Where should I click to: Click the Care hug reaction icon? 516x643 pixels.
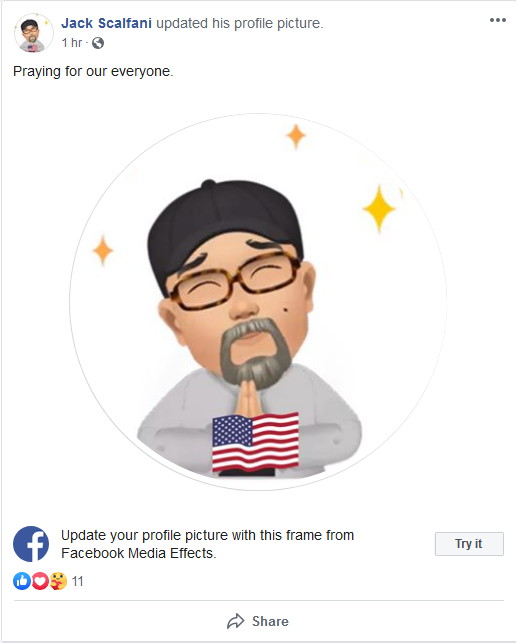tap(58, 581)
